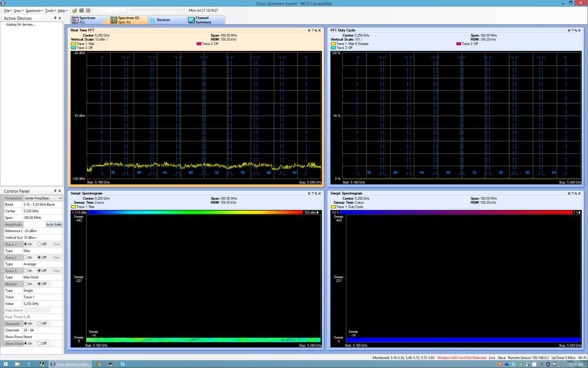588x368 pixels.
Task: Close the left Swept Spectrogram (Trace 1: Max)
Action: pyautogui.click(x=319, y=193)
